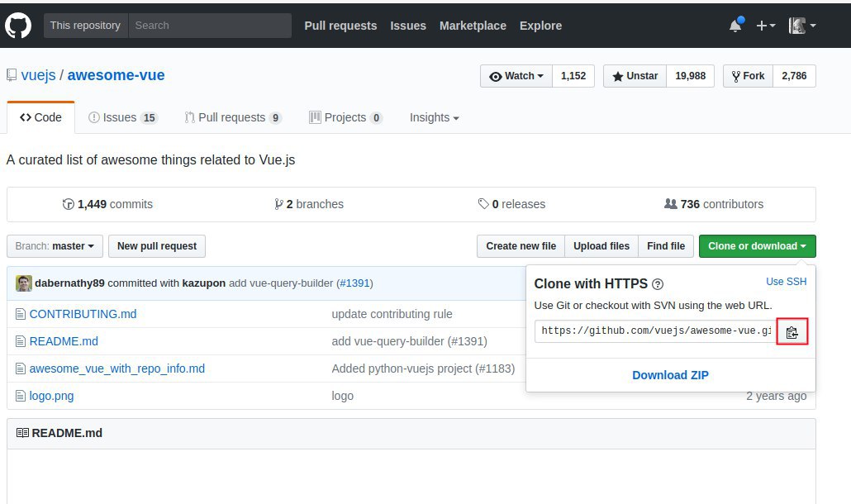The width and height of the screenshot is (851, 504).
Task: Click the repository search field
Action: 210,26
